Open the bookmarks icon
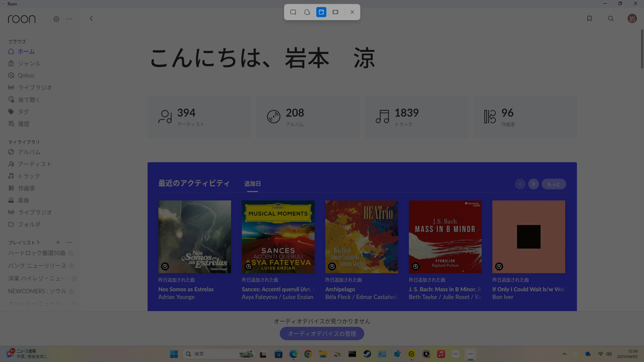This screenshot has height=362, width=644. [589, 19]
